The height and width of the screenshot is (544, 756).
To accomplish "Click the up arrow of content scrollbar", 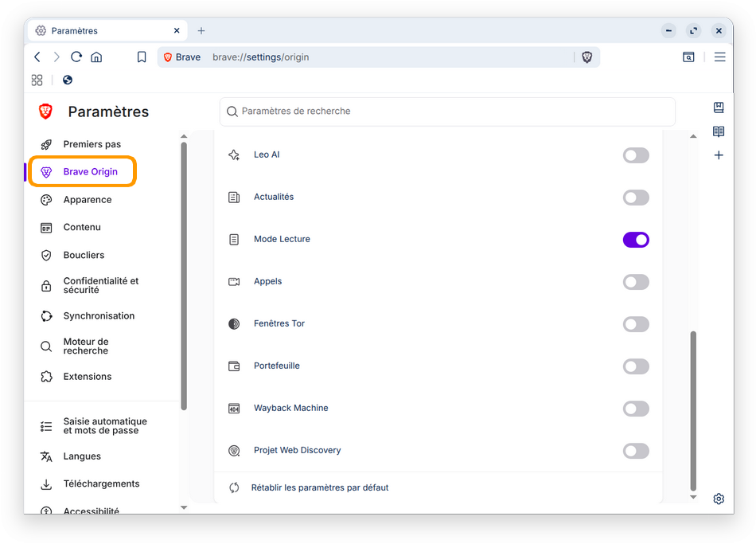I will [x=693, y=137].
